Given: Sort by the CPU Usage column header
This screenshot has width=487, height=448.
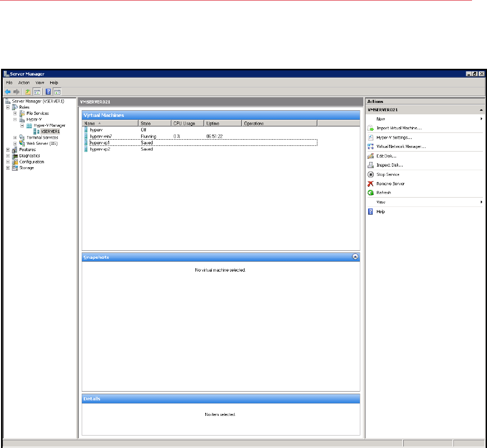Looking at the screenshot, I should pos(188,124).
